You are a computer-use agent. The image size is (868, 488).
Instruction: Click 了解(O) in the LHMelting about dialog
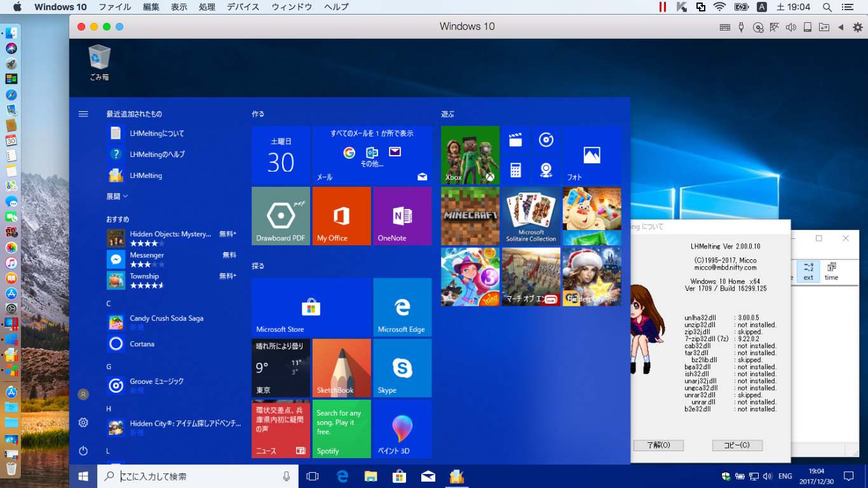658,445
